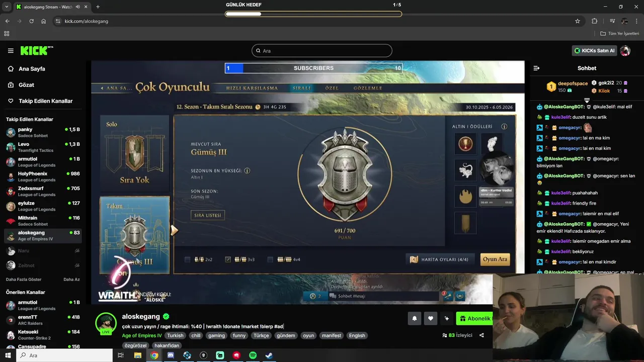Click the aloskegang channel name
The height and width of the screenshot is (362, 644).
141,317
